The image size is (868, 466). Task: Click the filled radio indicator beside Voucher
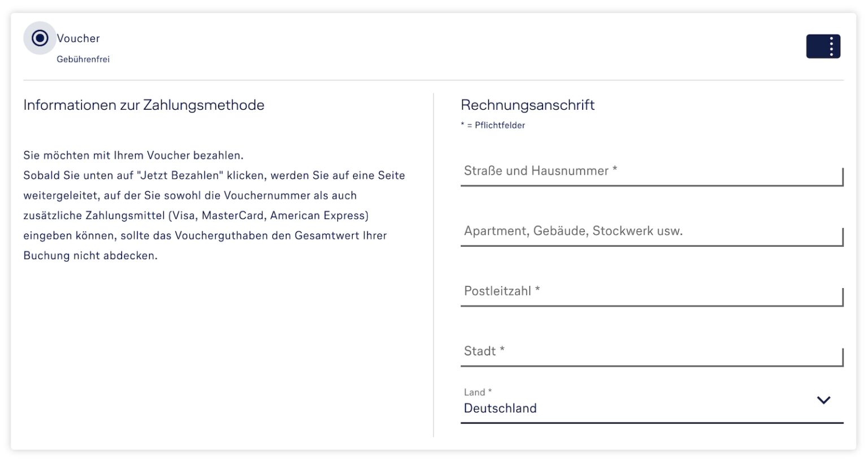coord(40,38)
